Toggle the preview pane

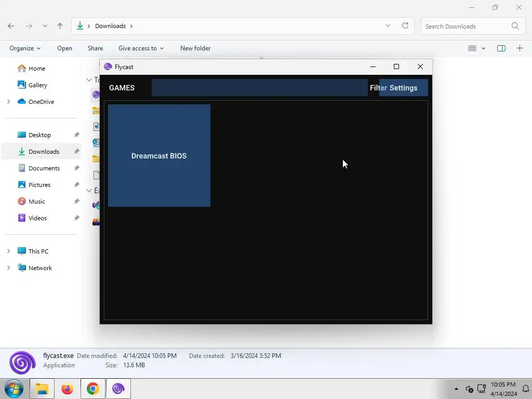[501, 48]
